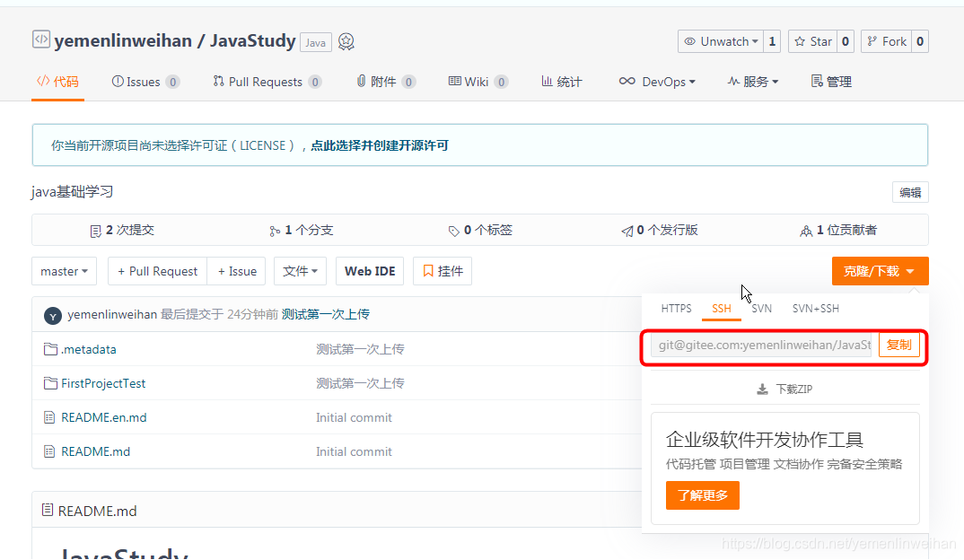Open the Unwatch dropdown
This screenshot has width=964, height=560.
[x=721, y=41]
